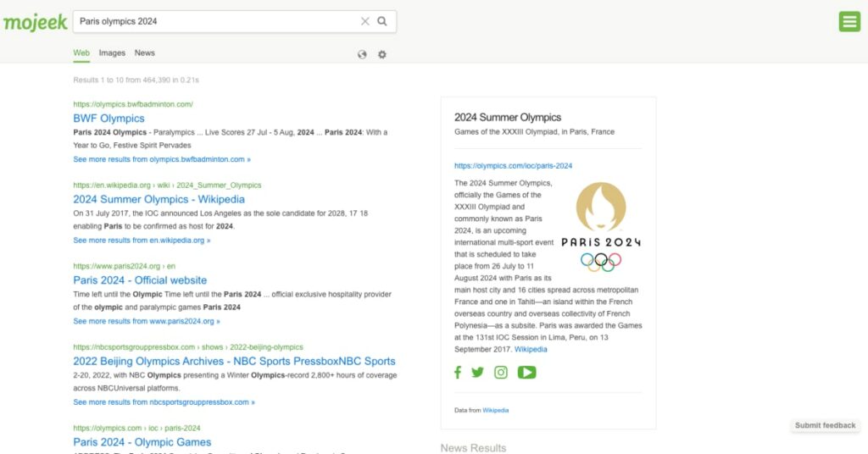The image size is (868, 454).
Task: Open the YouTube icon in the infobox
Action: tap(526, 373)
